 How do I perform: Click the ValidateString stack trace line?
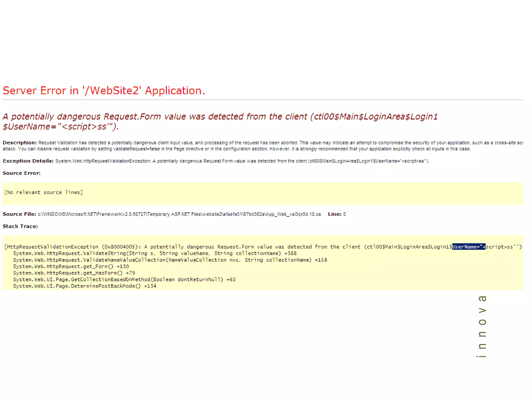point(155,253)
